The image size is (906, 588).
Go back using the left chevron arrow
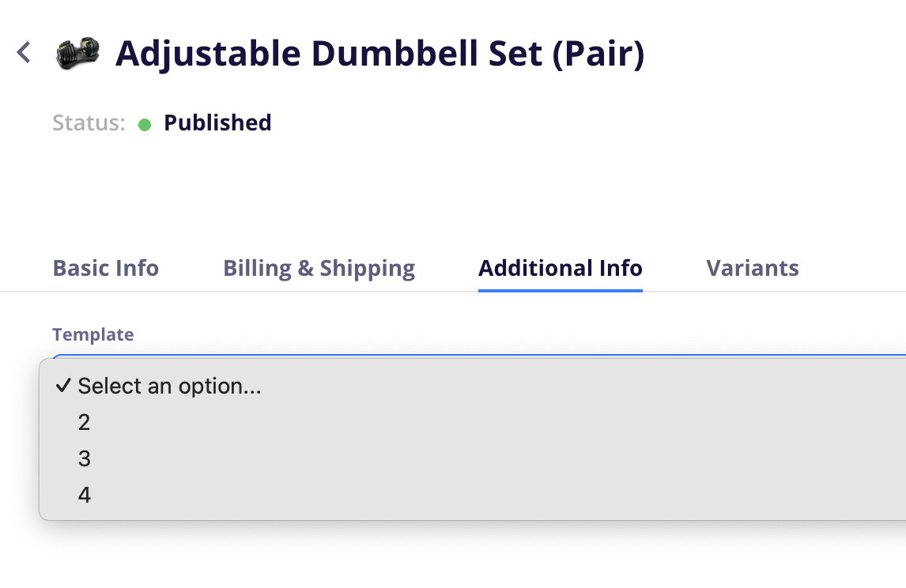[24, 53]
